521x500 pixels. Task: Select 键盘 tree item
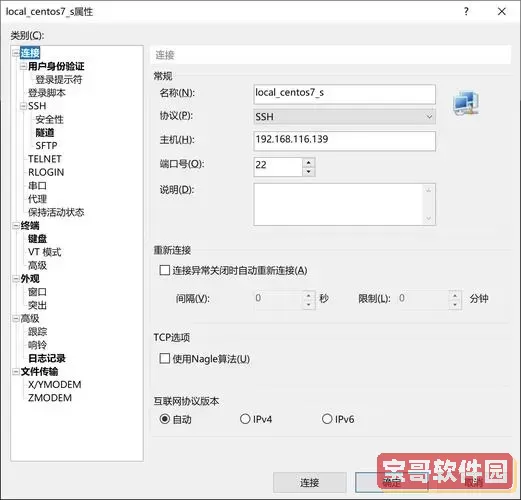click(x=37, y=239)
